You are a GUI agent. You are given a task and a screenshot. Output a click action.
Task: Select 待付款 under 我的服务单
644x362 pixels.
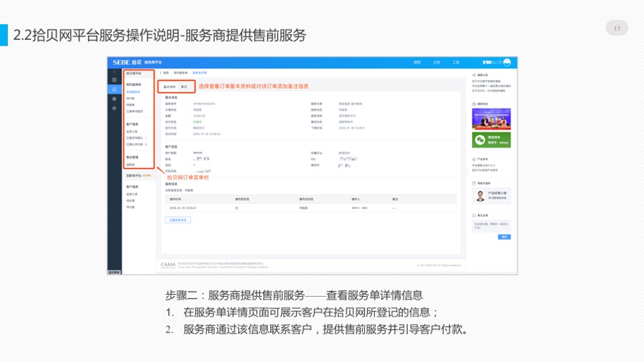(130, 99)
